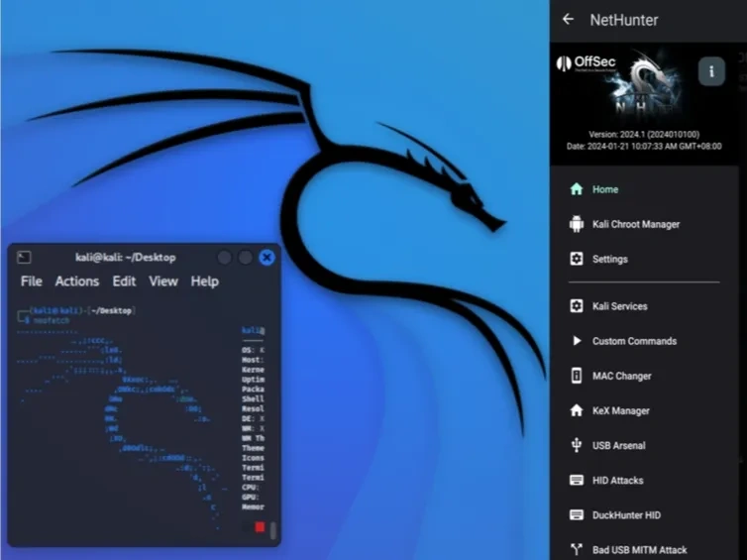
Task: Click the terminal's vertical scrollbar handle
Action: click(x=273, y=530)
